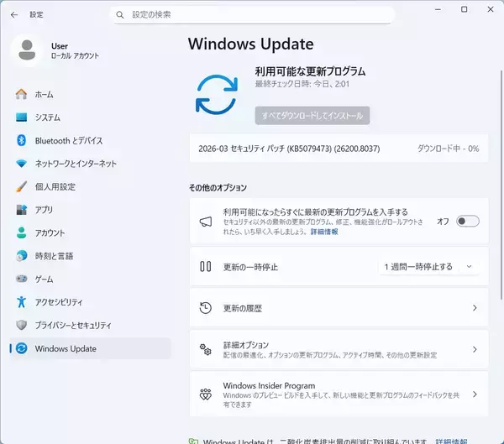Screen dimensions: 504x444
Task: Click the gears icon for 詳細オプション
Action: 206,349
